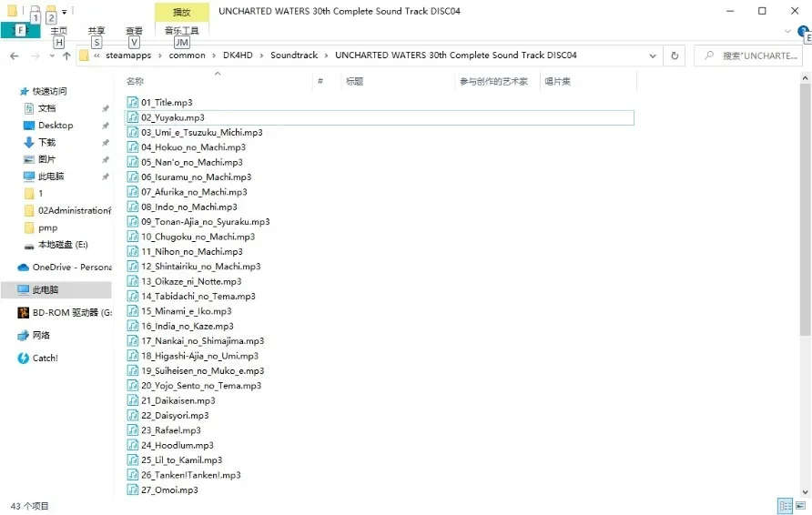
Task: Sort by the 标题 column header
Action: pos(355,81)
